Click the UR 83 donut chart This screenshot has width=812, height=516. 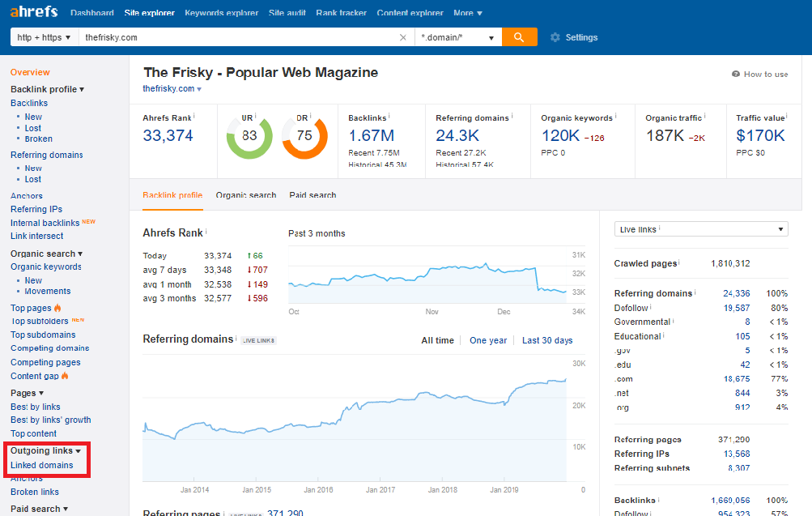click(249, 136)
